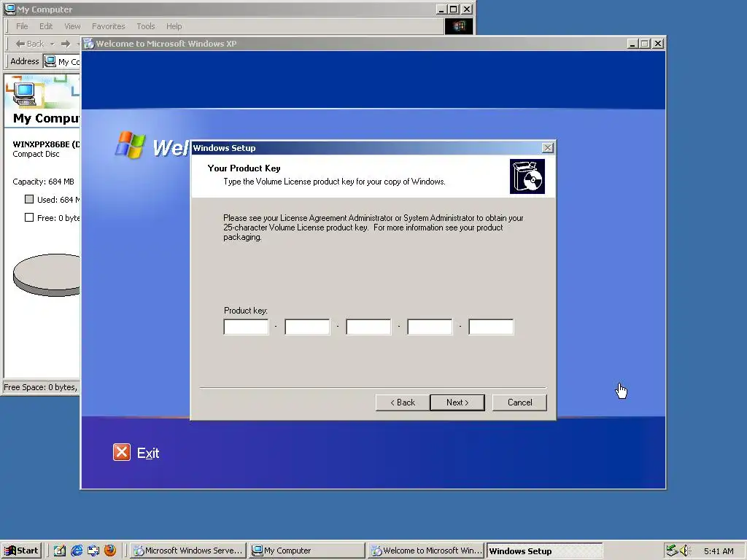747x560 pixels.
Task: Click the third Product key input box
Action: pyautogui.click(x=368, y=327)
